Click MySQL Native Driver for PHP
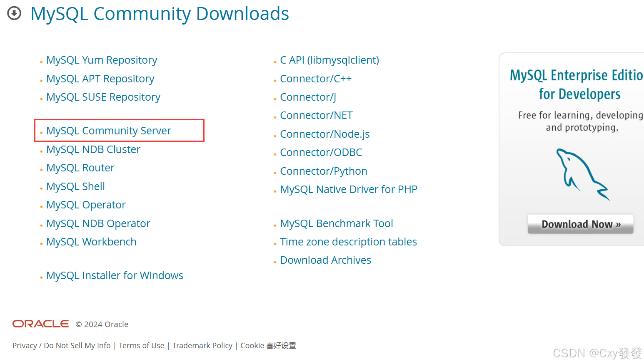This screenshot has width=644, height=364. [x=349, y=189]
